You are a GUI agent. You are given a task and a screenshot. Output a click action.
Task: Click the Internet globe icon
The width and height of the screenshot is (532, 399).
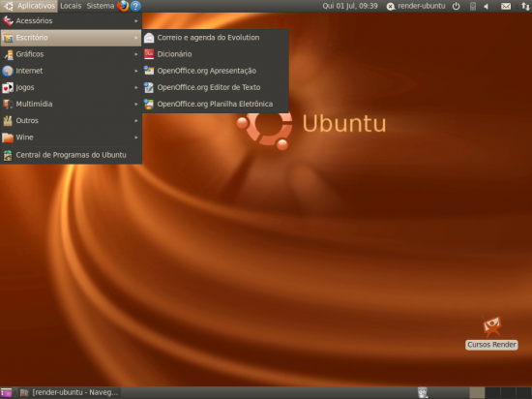coord(8,71)
